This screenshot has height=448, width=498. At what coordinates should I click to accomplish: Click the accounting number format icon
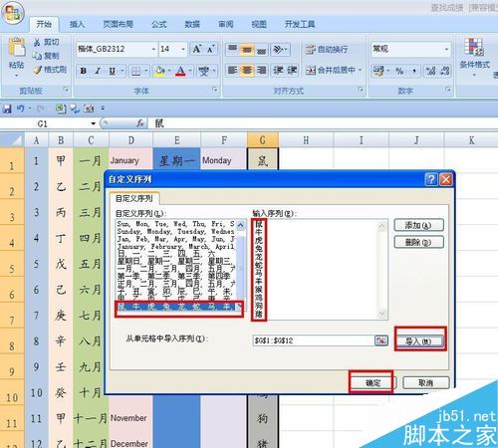378,71
